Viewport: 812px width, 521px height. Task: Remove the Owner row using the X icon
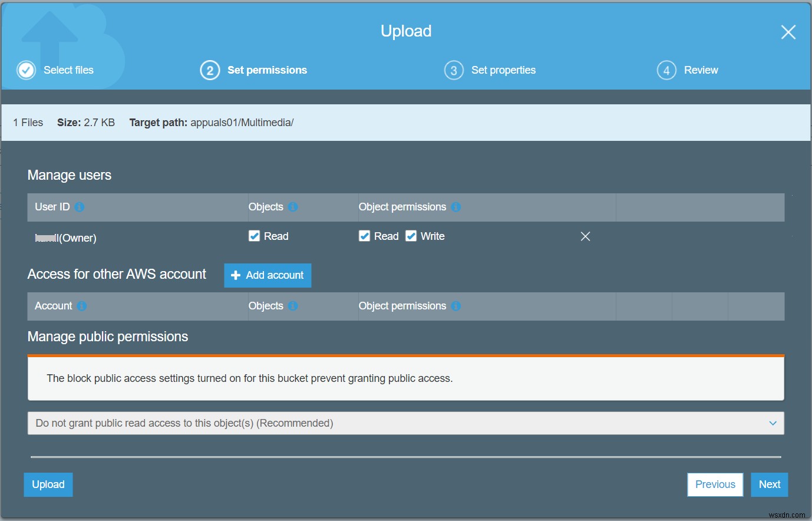[585, 236]
